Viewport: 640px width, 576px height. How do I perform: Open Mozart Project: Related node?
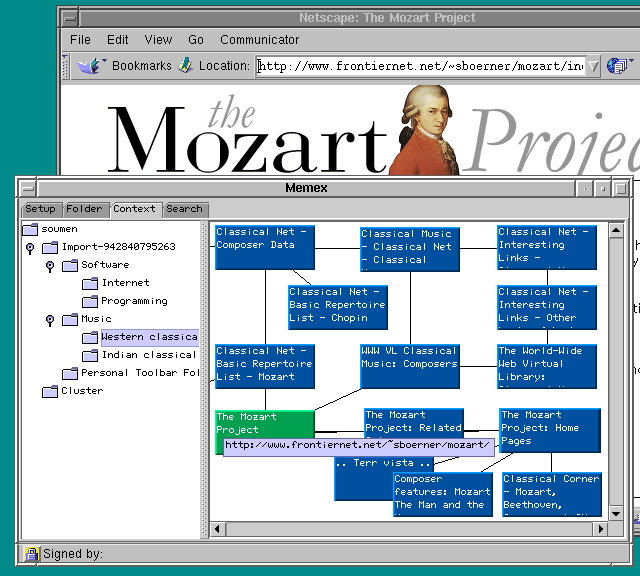point(414,423)
